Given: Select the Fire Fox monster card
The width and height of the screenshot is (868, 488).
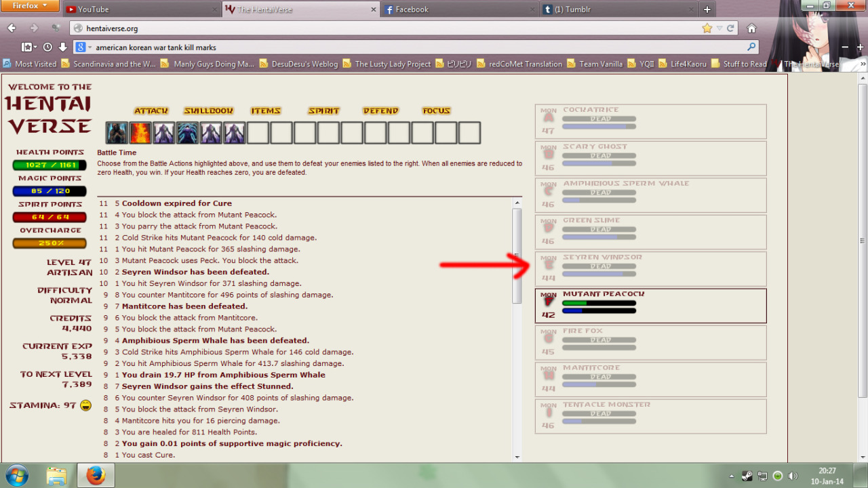Looking at the screenshot, I should (651, 342).
